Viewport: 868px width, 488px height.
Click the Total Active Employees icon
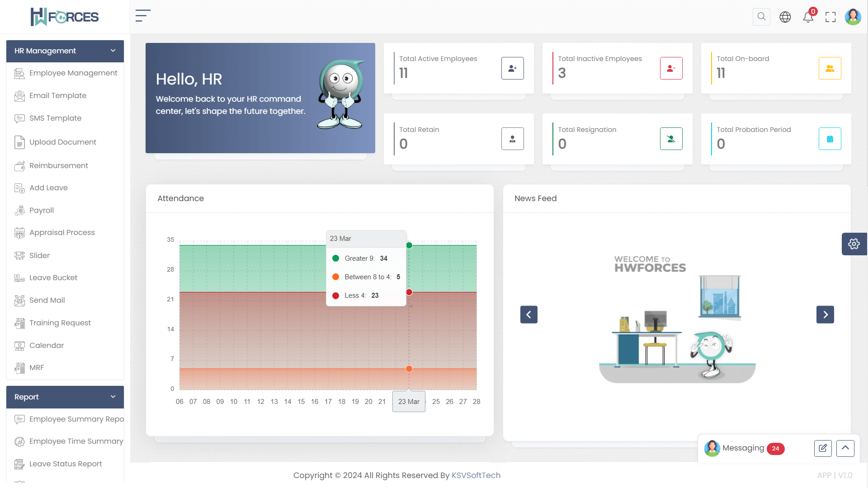point(512,68)
